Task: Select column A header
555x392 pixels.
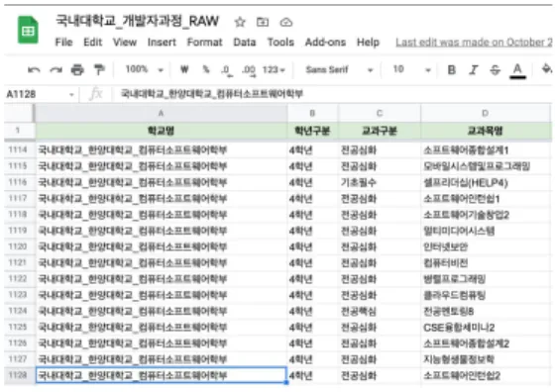Action: click(x=161, y=113)
